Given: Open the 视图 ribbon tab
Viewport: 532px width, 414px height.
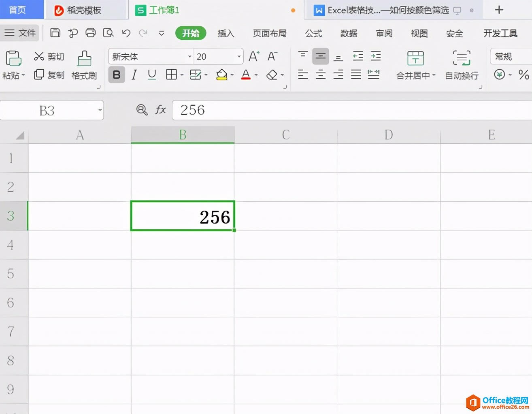Looking at the screenshot, I should tap(419, 33).
